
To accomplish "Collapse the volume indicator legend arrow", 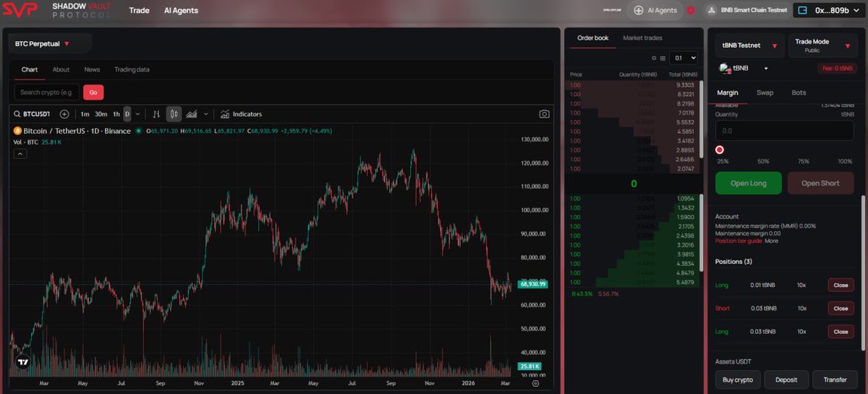I will [x=20, y=153].
